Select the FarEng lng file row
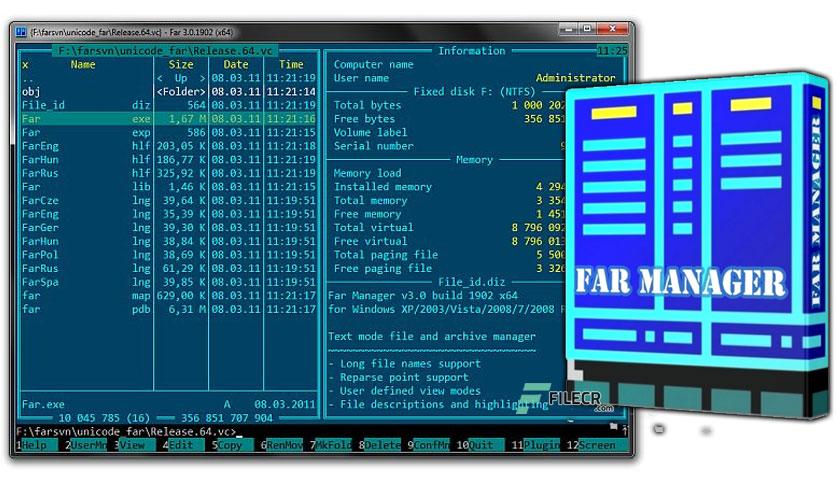836x484 pixels. tap(168, 214)
